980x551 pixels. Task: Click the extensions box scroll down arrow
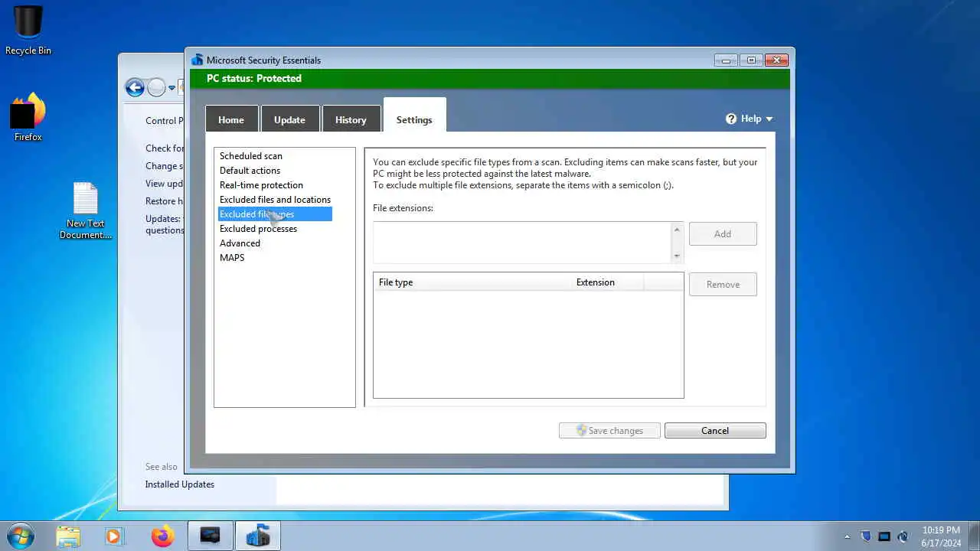point(677,256)
